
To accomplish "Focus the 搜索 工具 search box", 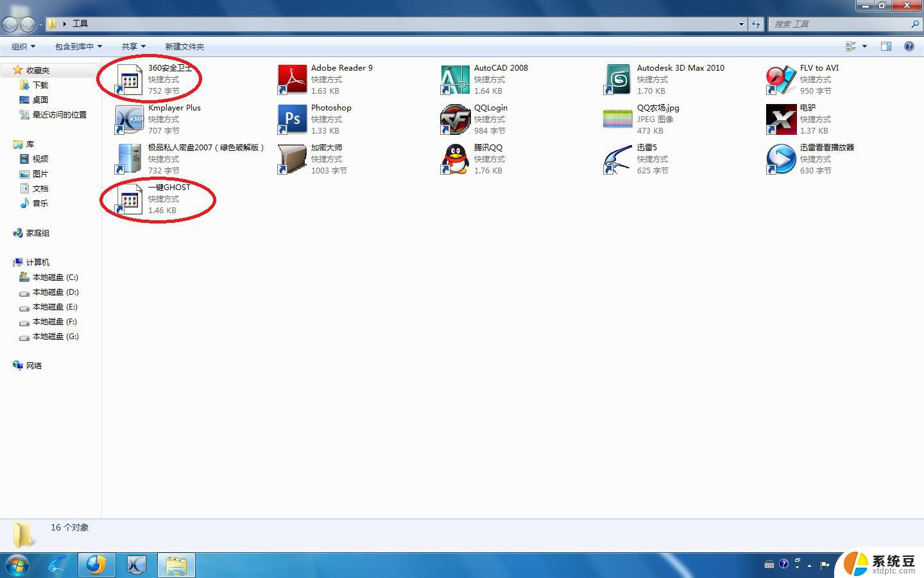I will 845,24.
